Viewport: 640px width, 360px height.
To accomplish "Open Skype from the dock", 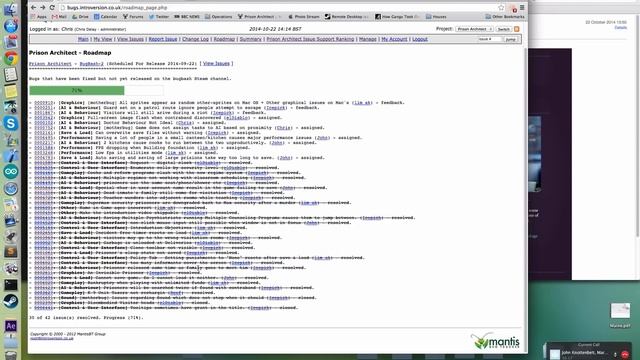I will pos(11,123).
